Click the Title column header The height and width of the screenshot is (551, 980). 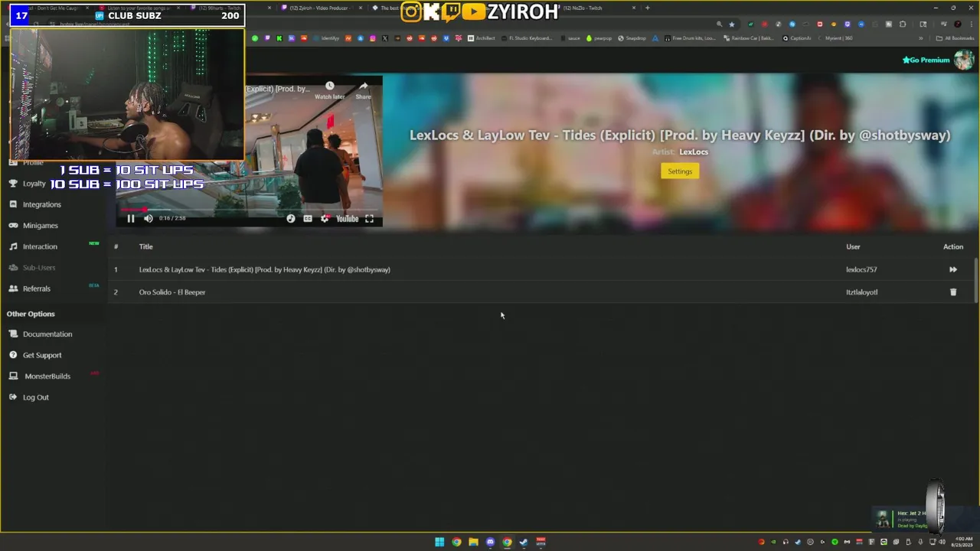coord(145,247)
